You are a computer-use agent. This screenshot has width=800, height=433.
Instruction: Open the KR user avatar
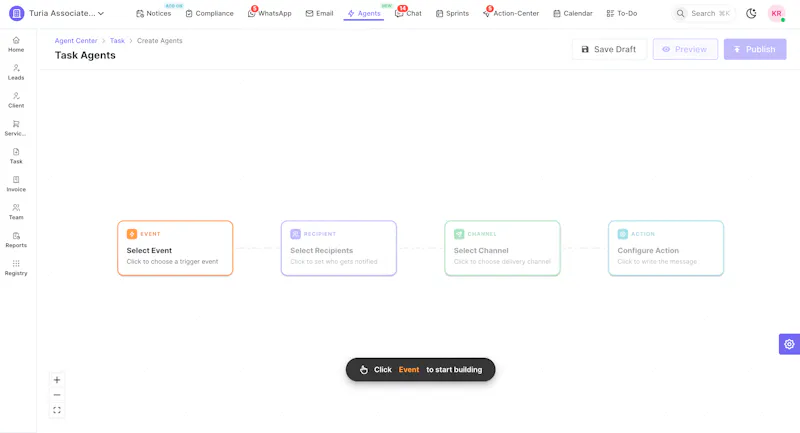click(776, 13)
